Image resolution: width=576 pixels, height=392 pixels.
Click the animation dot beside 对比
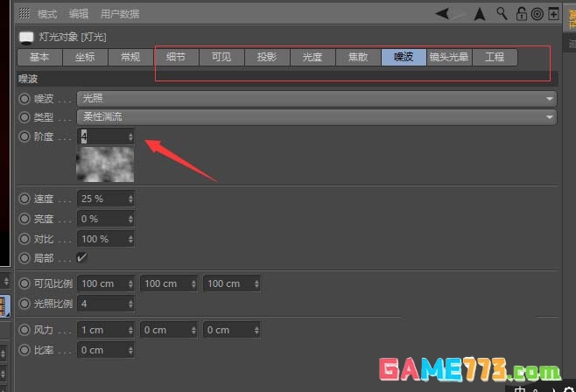click(x=24, y=239)
